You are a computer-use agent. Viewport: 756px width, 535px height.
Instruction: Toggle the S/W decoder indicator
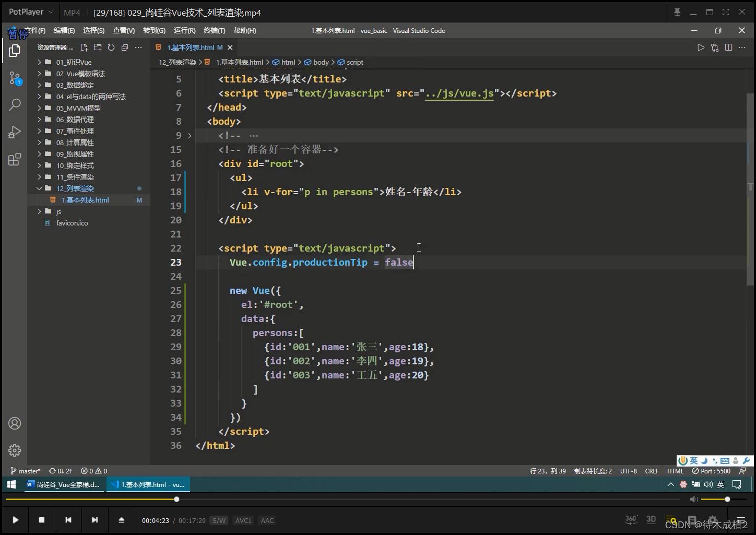219,520
